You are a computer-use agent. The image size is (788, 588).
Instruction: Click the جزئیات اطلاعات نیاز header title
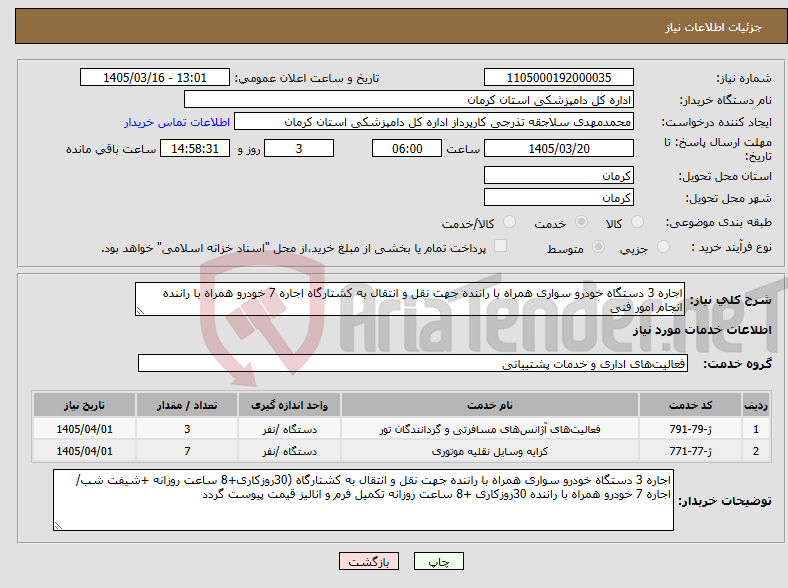(713, 27)
